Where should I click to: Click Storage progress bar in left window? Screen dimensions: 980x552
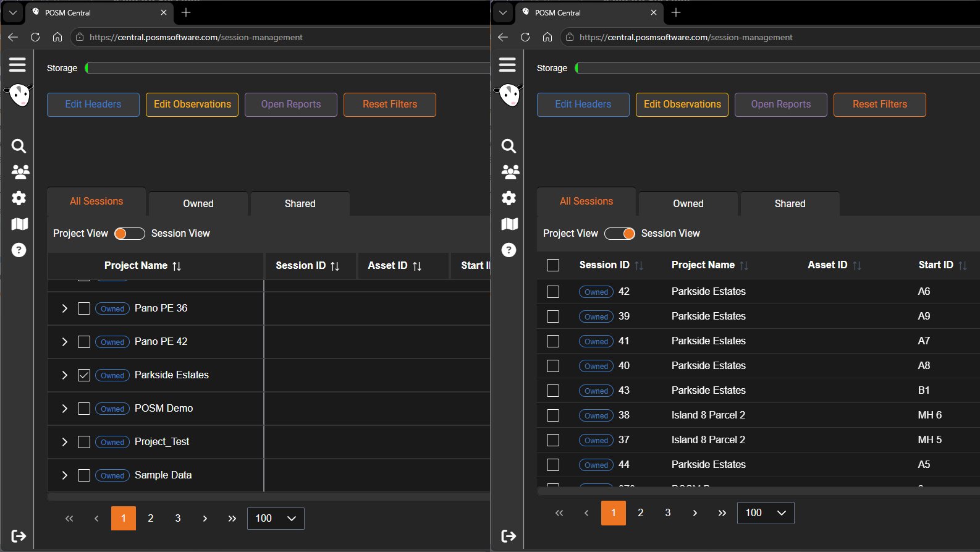[287, 68]
